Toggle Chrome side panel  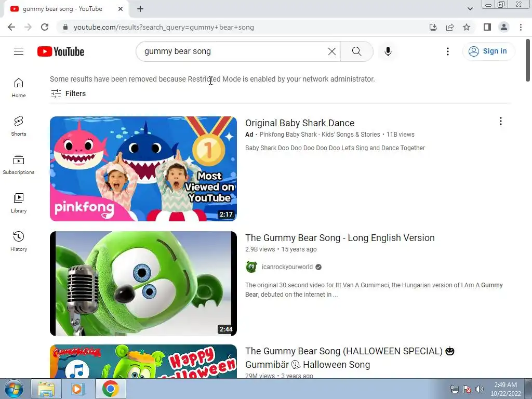[487, 27]
